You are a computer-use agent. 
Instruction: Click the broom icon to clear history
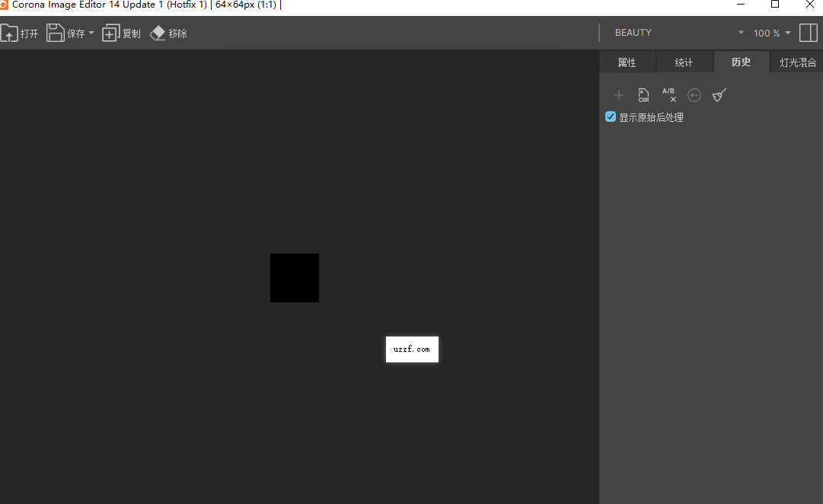(719, 95)
